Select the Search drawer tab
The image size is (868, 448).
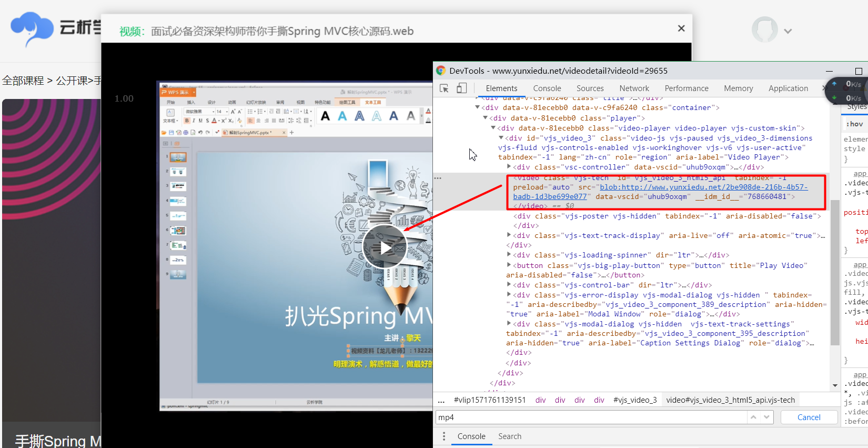pos(510,436)
